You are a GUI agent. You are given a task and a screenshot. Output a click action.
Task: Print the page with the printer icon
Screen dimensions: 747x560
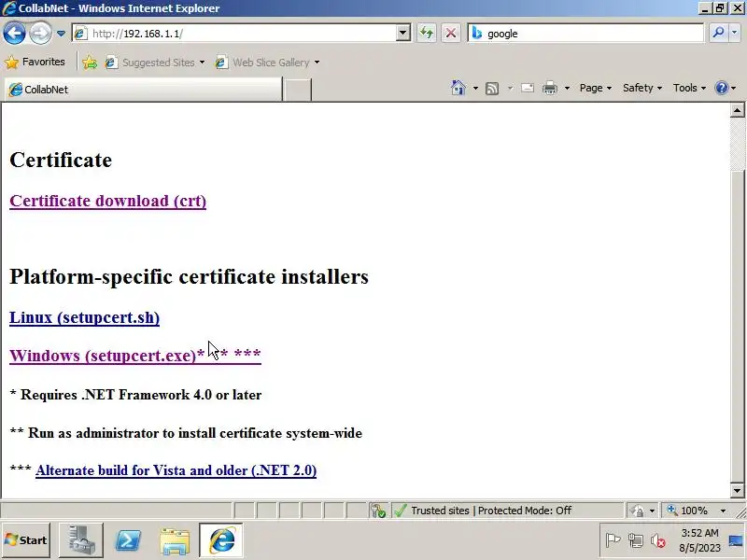(550, 88)
